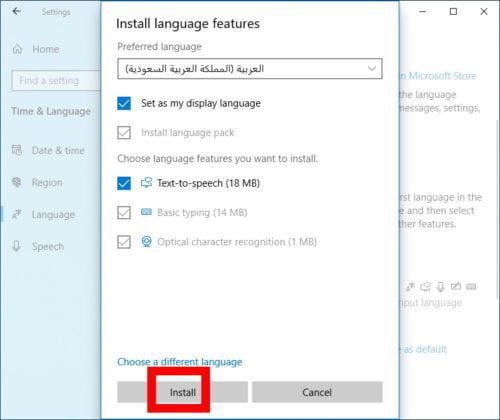The height and width of the screenshot is (420, 500).
Task: Toggle the Text-to-speech checkbox
Action: (124, 183)
